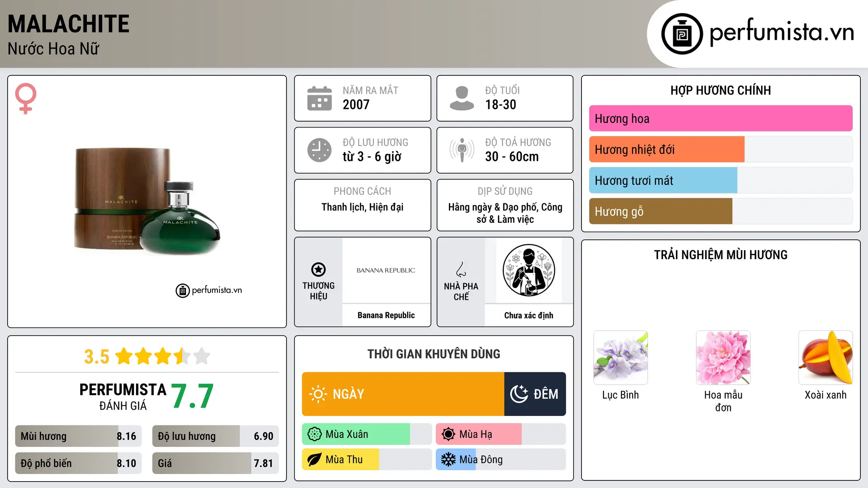Click the calendar icon beside Năm ra mắt
This screenshot has height=488, width=868.
coord(320,98)
